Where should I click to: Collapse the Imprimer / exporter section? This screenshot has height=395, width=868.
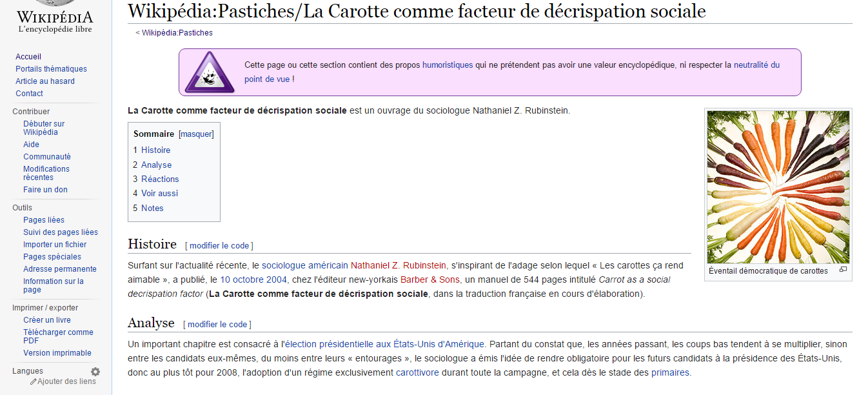[45, 308]
